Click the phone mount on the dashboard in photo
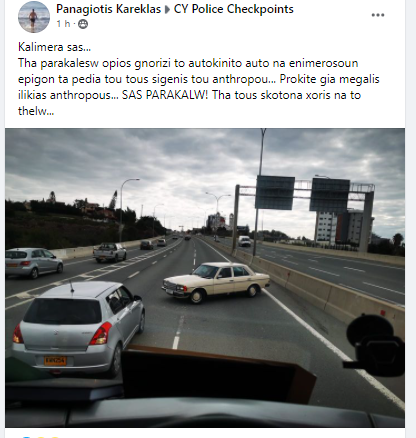The width and height of the screenshot is (416, 438). pos(374,345)
